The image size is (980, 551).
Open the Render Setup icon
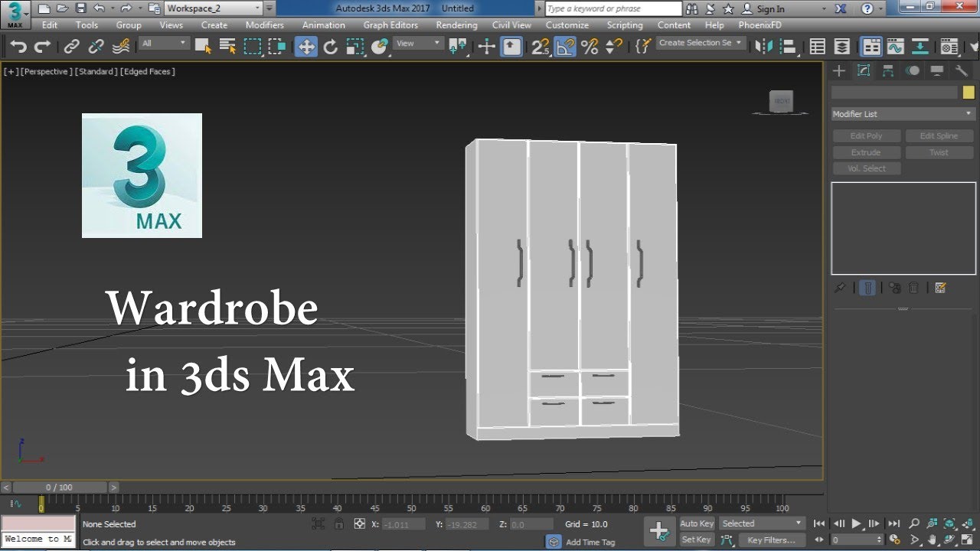tap(949, 47)
